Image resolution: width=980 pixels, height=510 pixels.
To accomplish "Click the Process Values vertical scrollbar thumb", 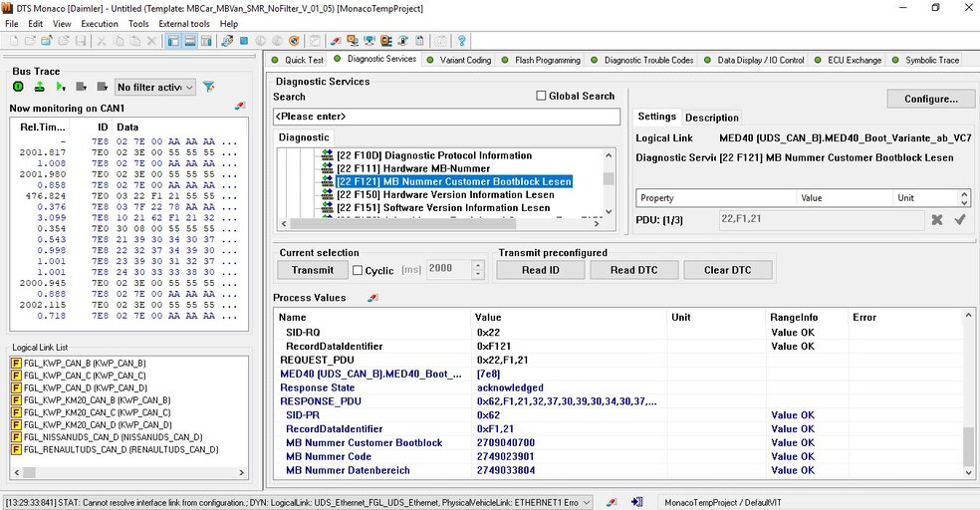I will pos(968,446).
